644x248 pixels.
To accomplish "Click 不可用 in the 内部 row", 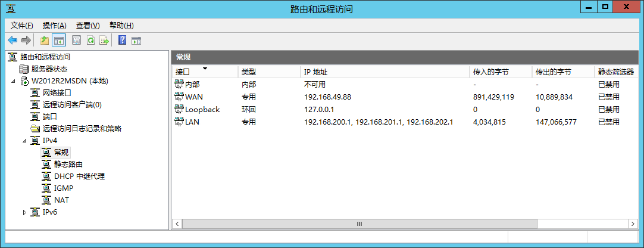I will click(x=315, y=85).
